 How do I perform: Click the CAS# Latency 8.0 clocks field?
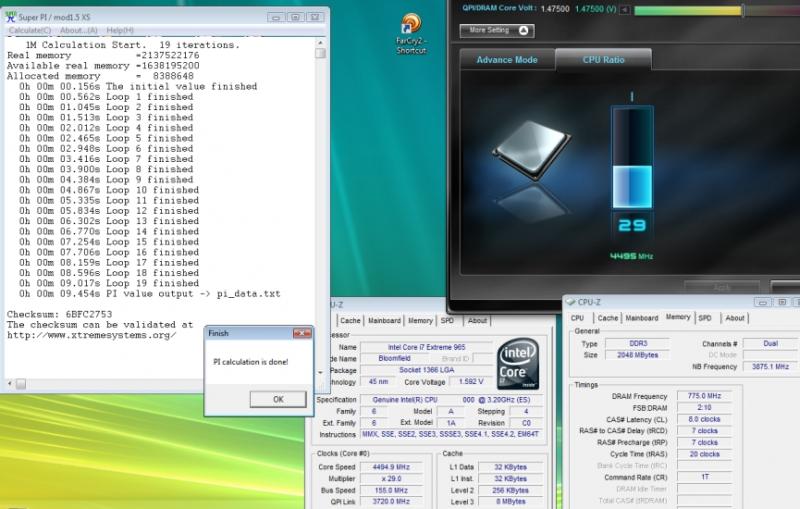coord(704,419)
